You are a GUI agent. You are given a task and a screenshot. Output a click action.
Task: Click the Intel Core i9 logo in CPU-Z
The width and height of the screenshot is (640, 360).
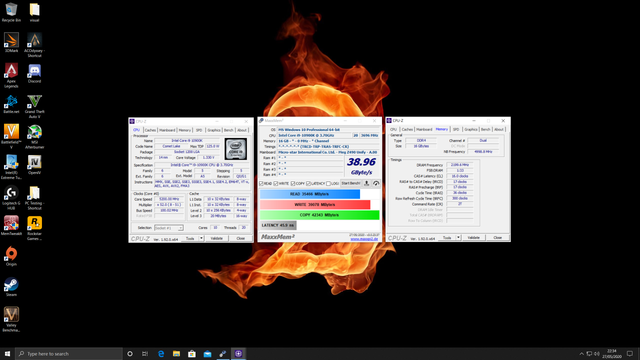pos(236,149)
